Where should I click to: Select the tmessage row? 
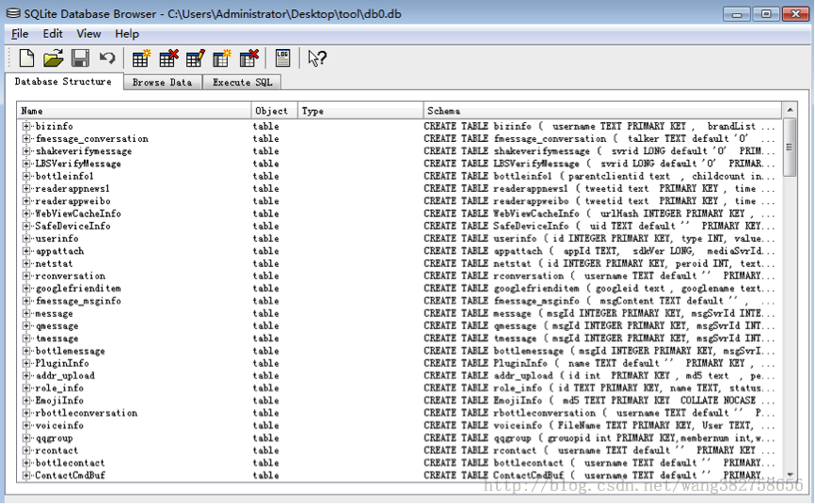(399, 339)
